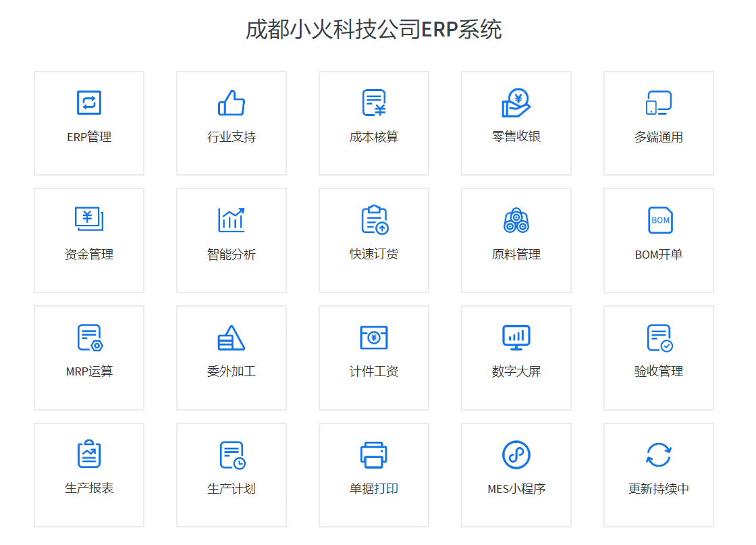Click the 更新持续中 refresh icon

659,455
